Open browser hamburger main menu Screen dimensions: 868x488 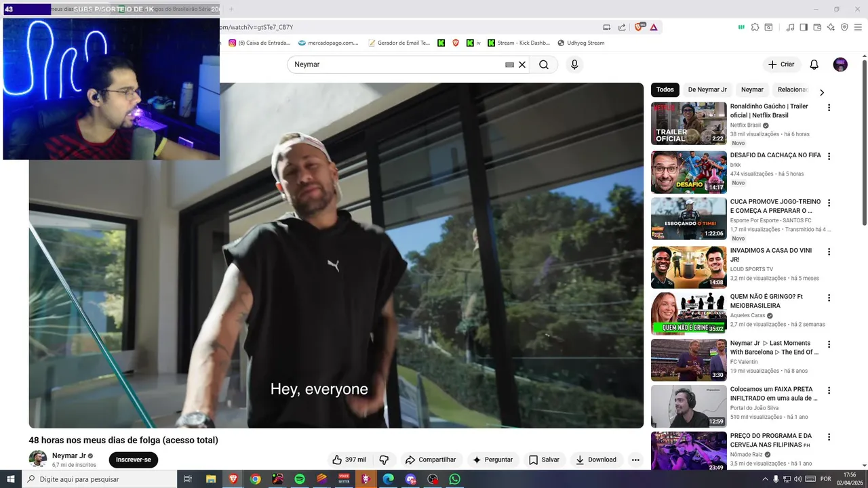click(858, 27)
